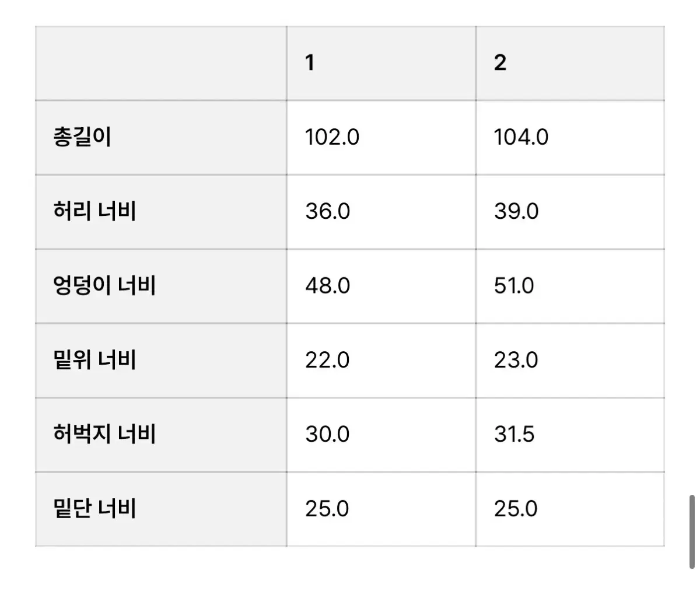The height and width of the screenshot is (594, 700).
Task: Select the 30.0 thigh width cell
Action: [381, 435]
